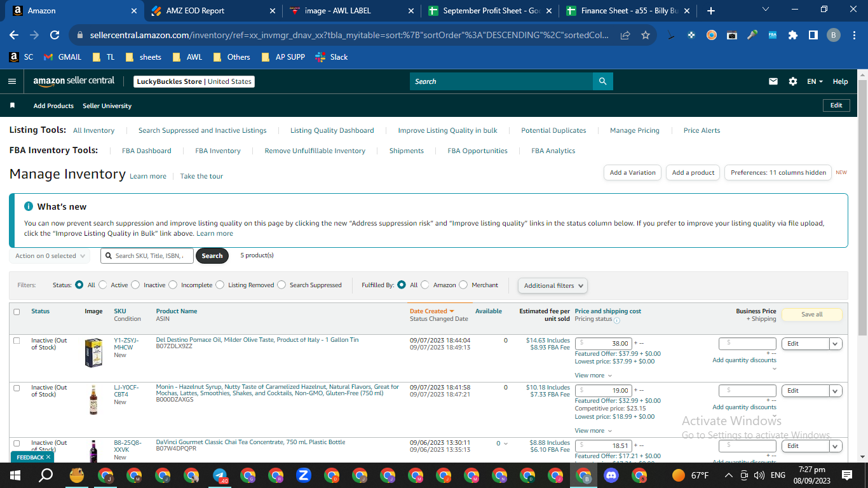Open Telegram from the taskbar
The width and height of the screenshot is (868, 488).
[x=220, y=475]
